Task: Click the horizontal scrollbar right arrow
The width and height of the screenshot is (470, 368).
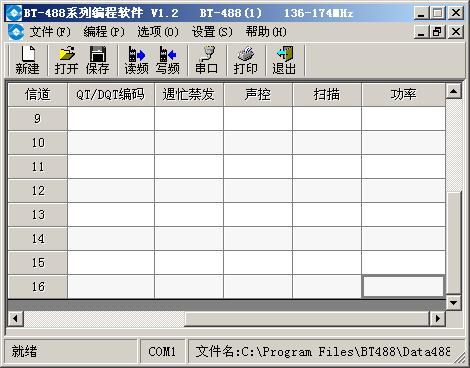Action: [x=437, y=319]
